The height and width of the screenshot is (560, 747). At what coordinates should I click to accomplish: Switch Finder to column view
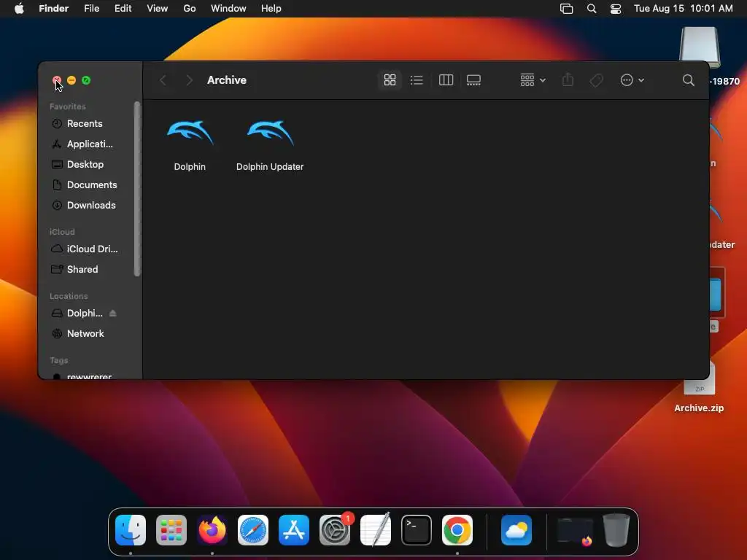point(446,80)
